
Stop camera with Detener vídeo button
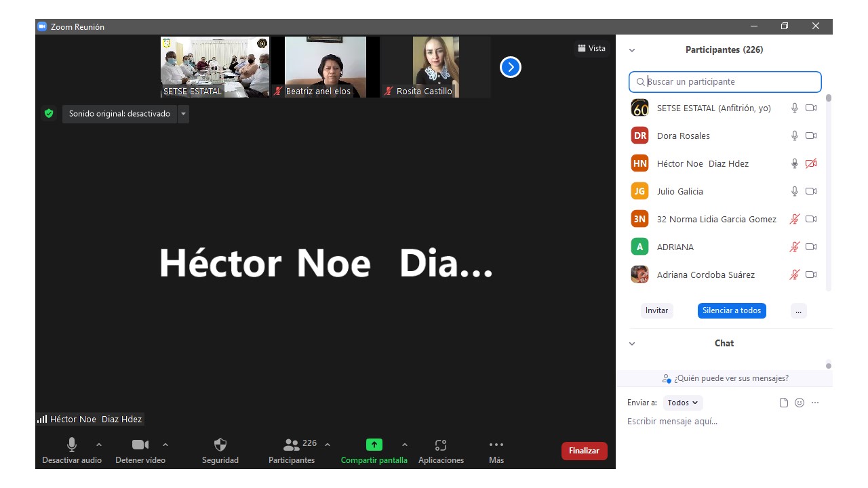140,451
